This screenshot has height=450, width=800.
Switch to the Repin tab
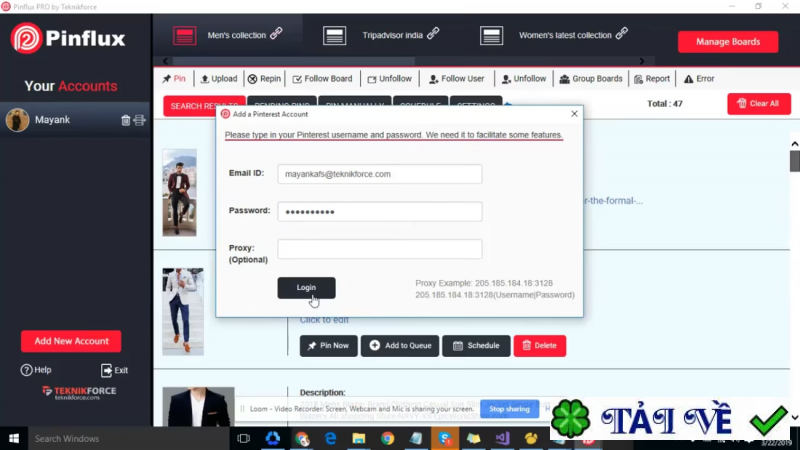click(264, 79)
